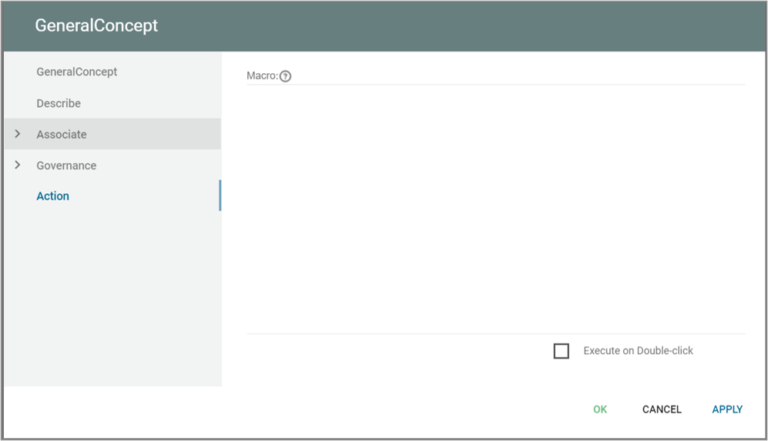The height and width of the screenshot is (441, 768).
Task: Expand the Associate section chevron
Action: click(x=17, y=134)
